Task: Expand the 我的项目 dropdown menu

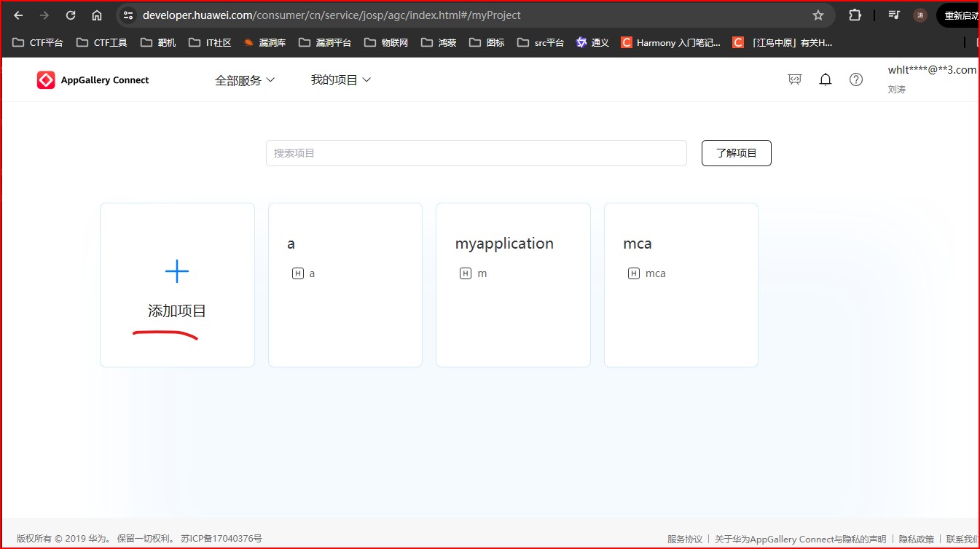Action: tap(341, 79)
